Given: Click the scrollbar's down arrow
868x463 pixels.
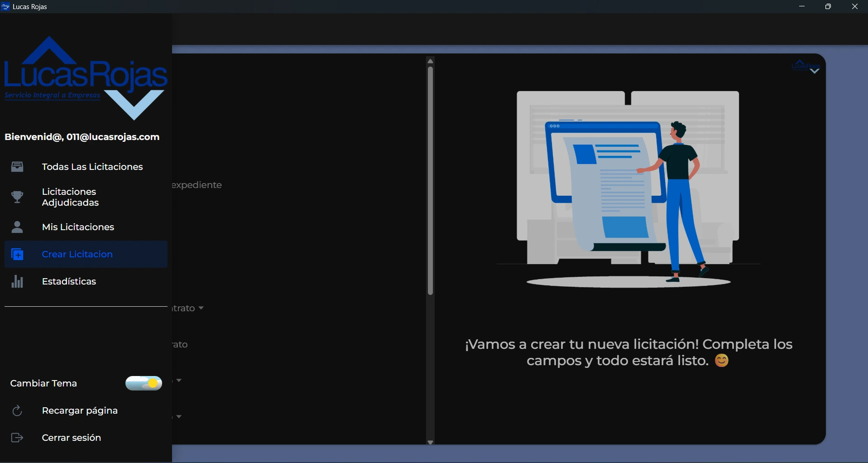Looking at the screenshot, I should (430, 442).
